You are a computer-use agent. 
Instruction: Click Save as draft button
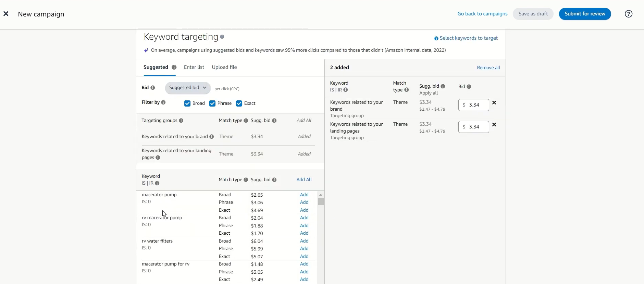[533, 14]
